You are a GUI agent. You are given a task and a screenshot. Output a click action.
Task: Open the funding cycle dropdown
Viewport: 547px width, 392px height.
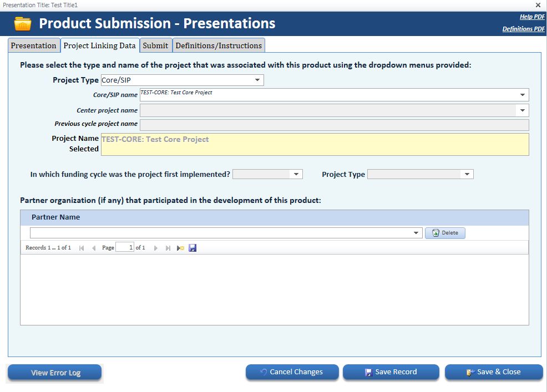pos(296,174)
